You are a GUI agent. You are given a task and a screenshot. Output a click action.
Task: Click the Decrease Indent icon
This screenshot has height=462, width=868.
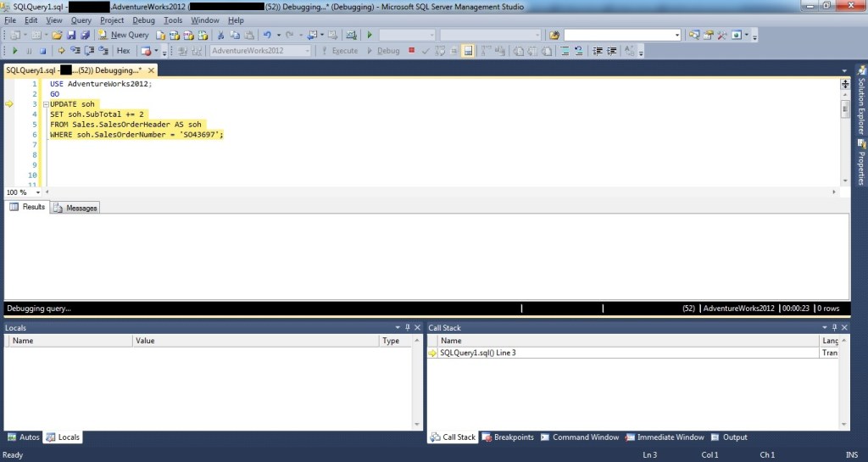(598, 51)
